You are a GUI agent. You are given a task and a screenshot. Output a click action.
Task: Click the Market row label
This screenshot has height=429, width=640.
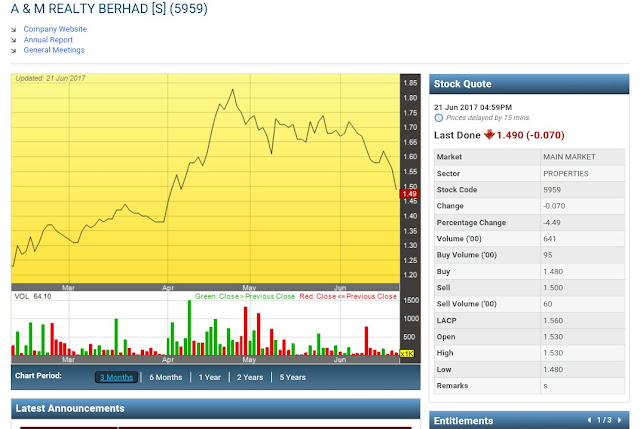pyautogui.click(x=449, y=157)
